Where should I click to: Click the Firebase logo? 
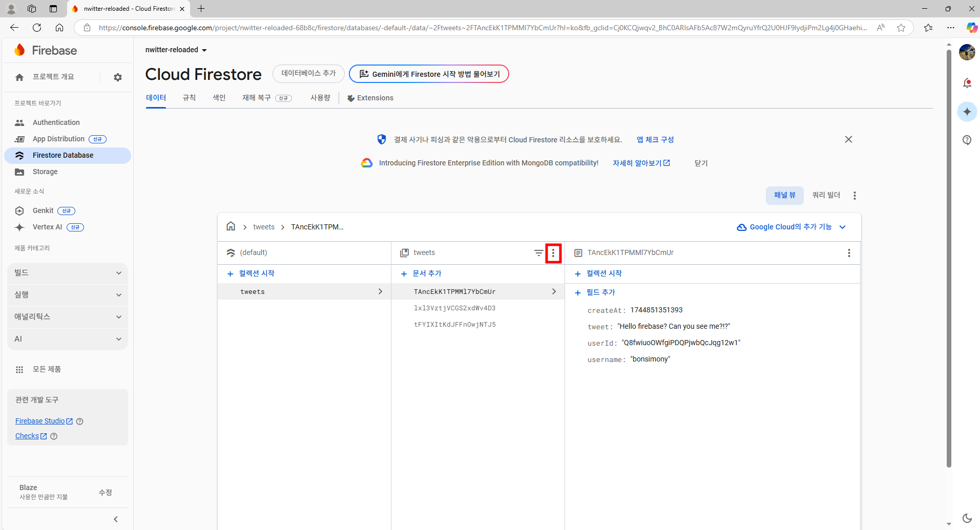pyautogui.click(x=46, y=50)
